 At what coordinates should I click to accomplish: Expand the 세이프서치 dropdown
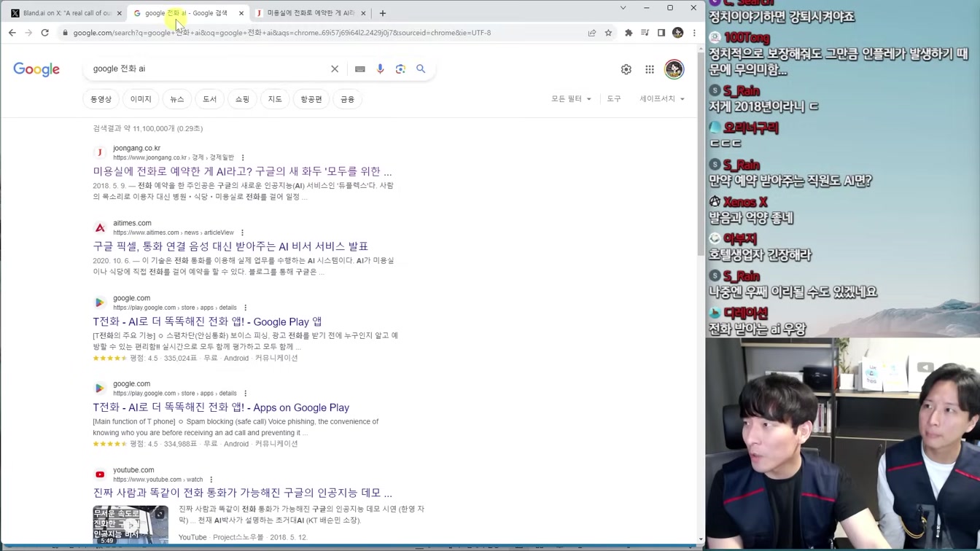pyautogui.click(x=662, y=99)
